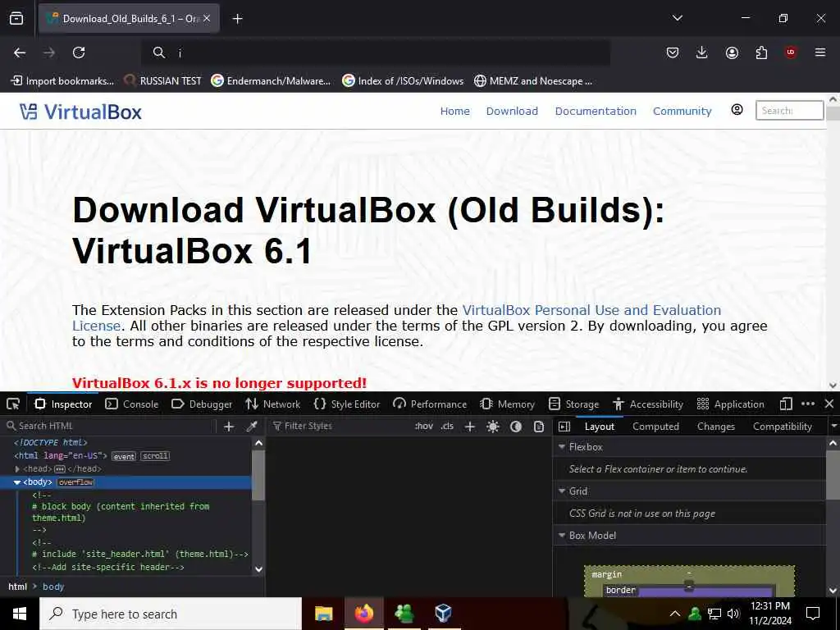Close the developer tools panel
Screen dimensions: 840x630
click(829, 404)
